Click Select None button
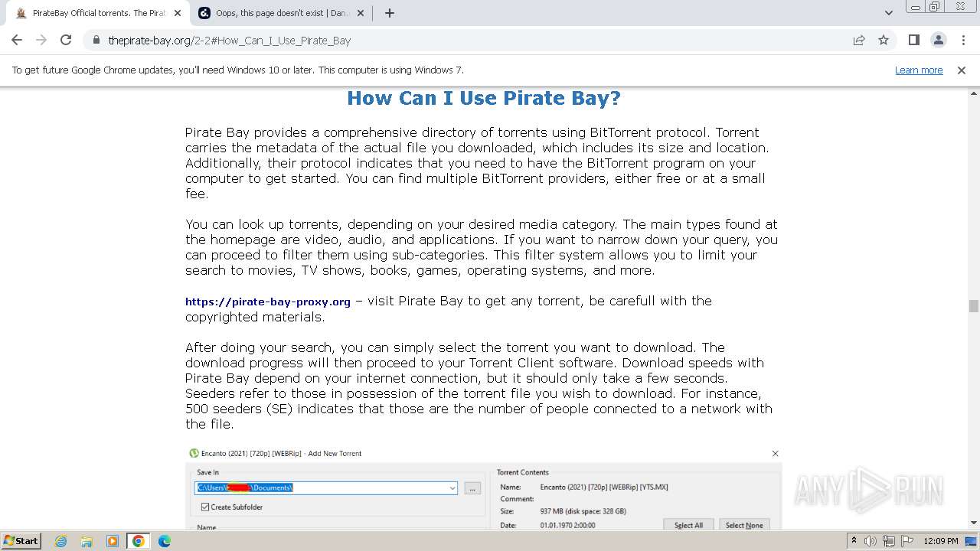This screenshot has height=551, width=980. click(x=744, y=525)
